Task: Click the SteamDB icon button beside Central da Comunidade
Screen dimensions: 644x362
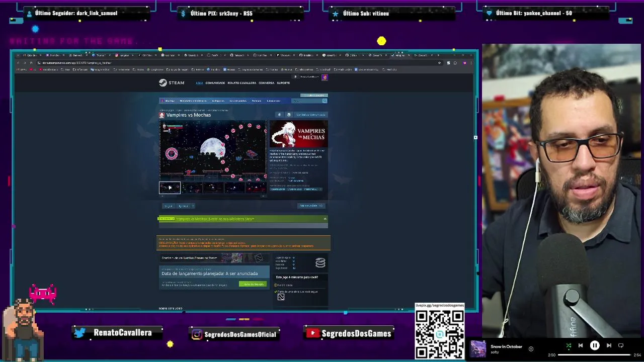Action: [289, 115]
